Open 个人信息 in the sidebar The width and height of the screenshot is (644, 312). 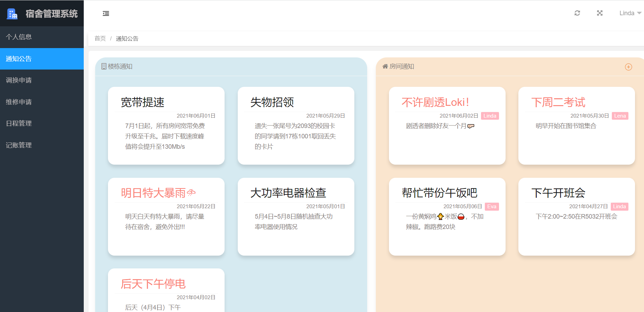42,37
